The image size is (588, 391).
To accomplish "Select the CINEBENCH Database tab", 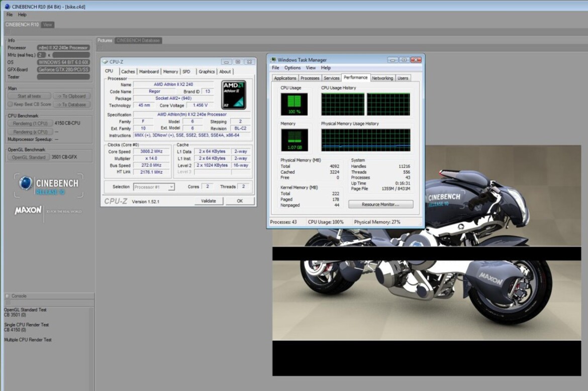I will [138, 41].
